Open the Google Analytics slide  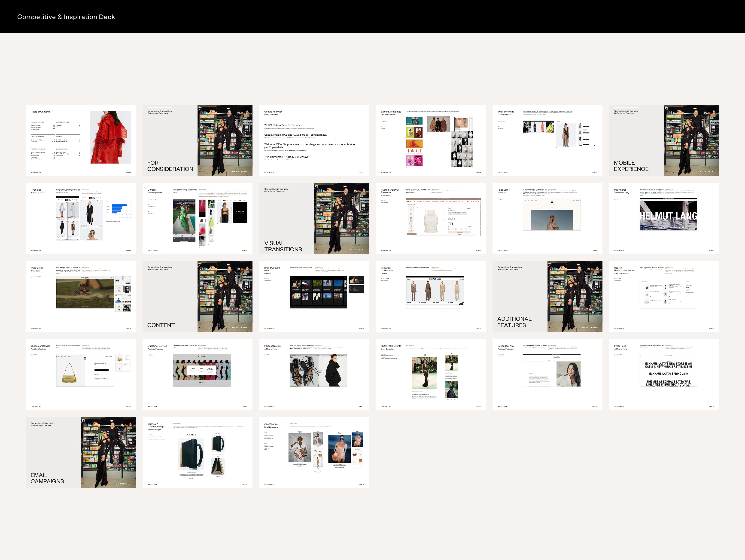pyautogui.click(x=314, y=140)
